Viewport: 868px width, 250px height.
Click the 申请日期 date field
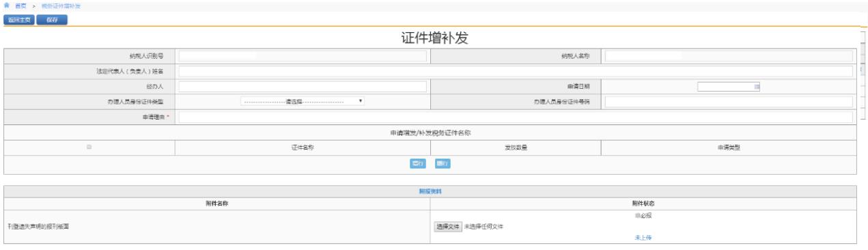tap(729, 87)
